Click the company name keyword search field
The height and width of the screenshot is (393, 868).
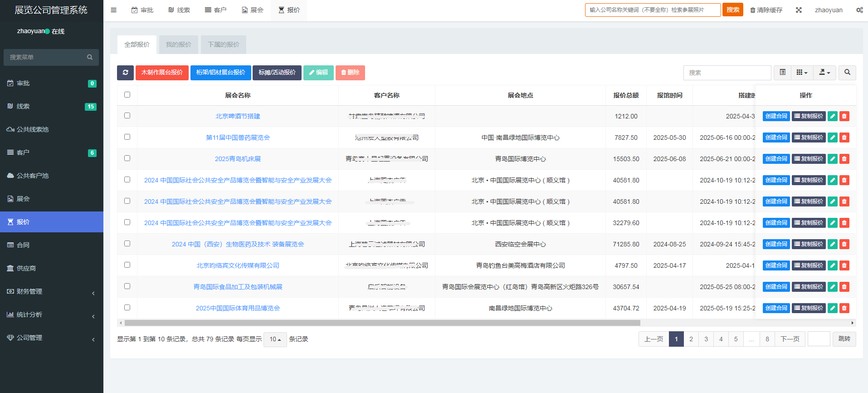tap(652, 10)
